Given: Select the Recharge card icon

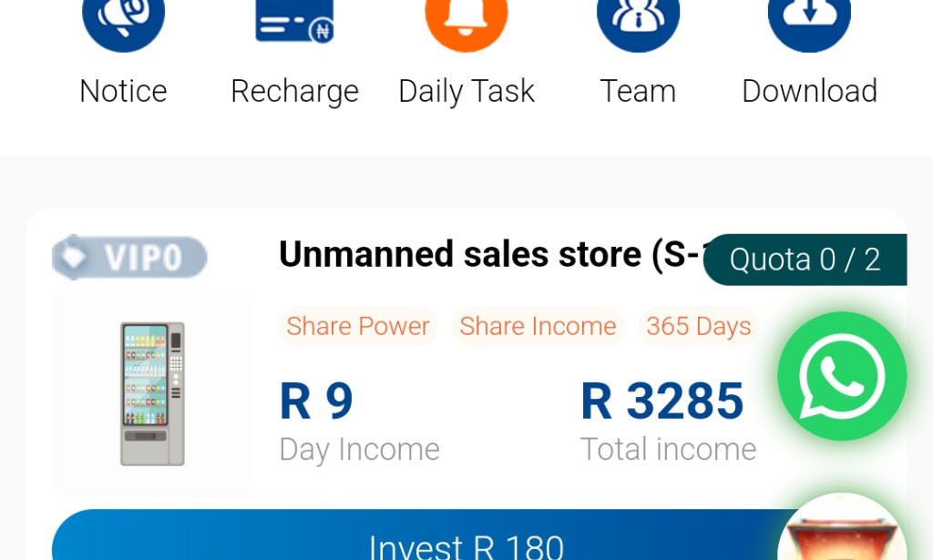Looking at the screenshot, I should coord(294,23).
